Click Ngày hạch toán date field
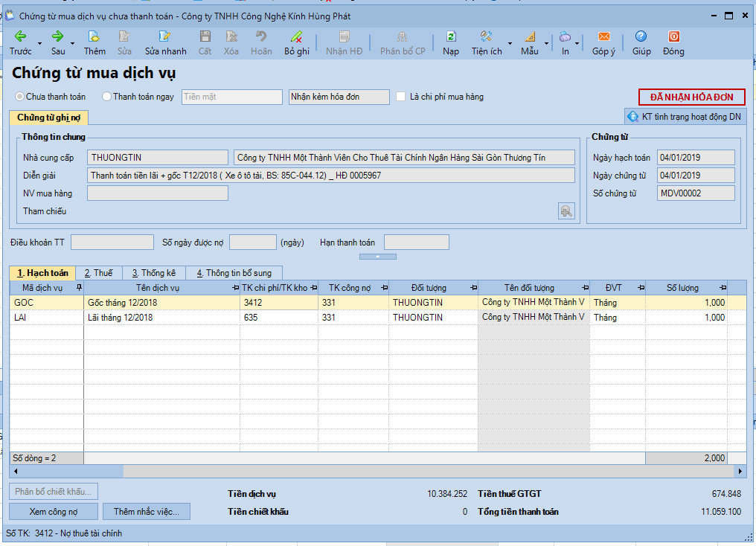Image resolution: width=756 pixels, height=546 pixels. (x=695, y=158)
